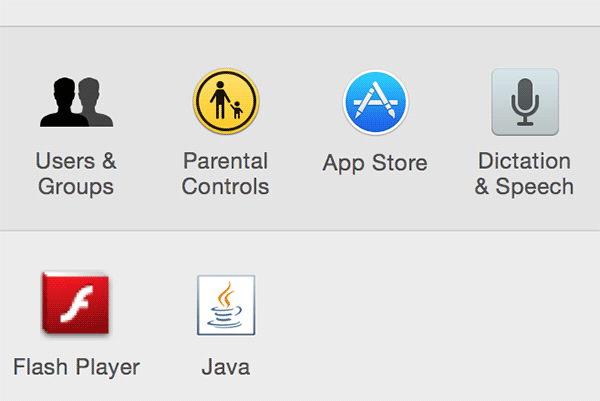600x401 pixels.
Task: Click the word "Speech" under the microphone
Action: click(537, 187)
